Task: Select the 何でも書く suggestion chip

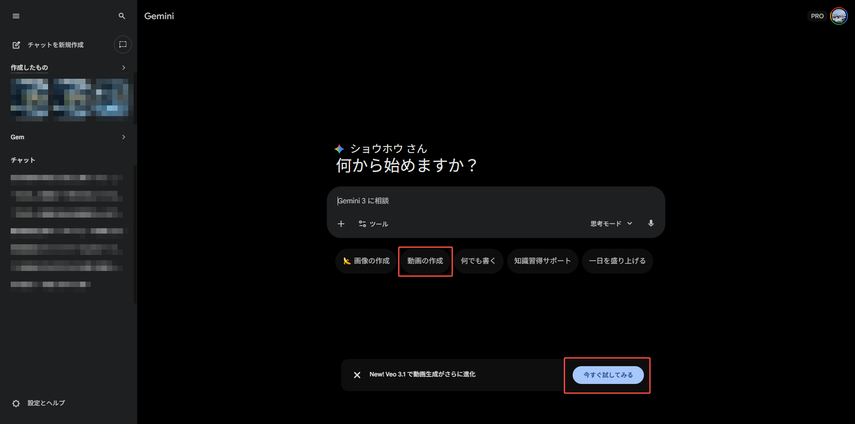Action: coord(478,261)
